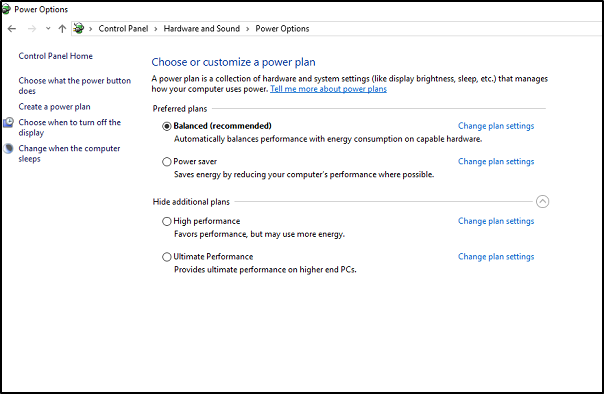Screen dimensions: 604x394
Task: Click 'Saves energy by reducing' description text
Action: coord(304,174)
